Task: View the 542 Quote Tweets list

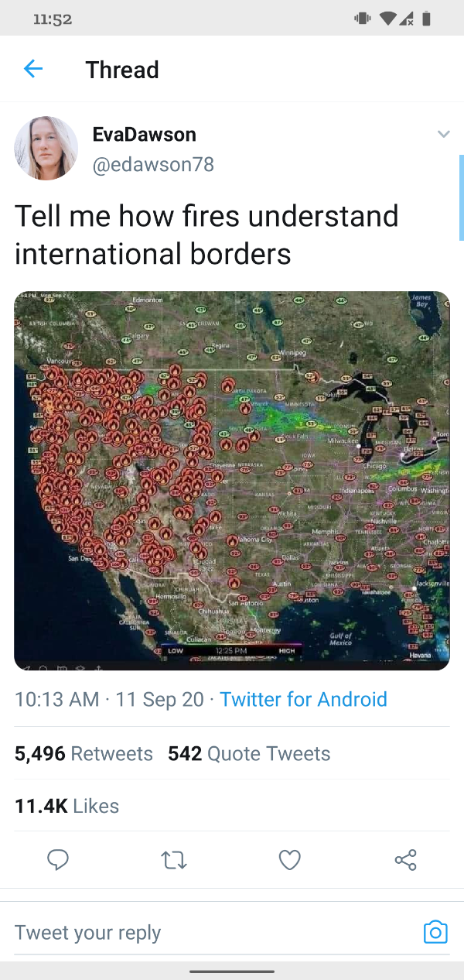Action: [249, 753]
